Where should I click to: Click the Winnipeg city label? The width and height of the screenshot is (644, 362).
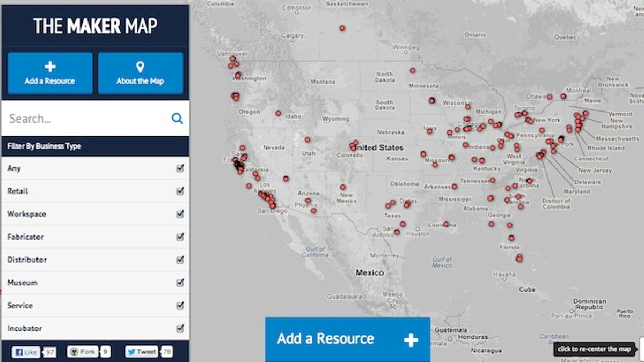pos(406,47)
